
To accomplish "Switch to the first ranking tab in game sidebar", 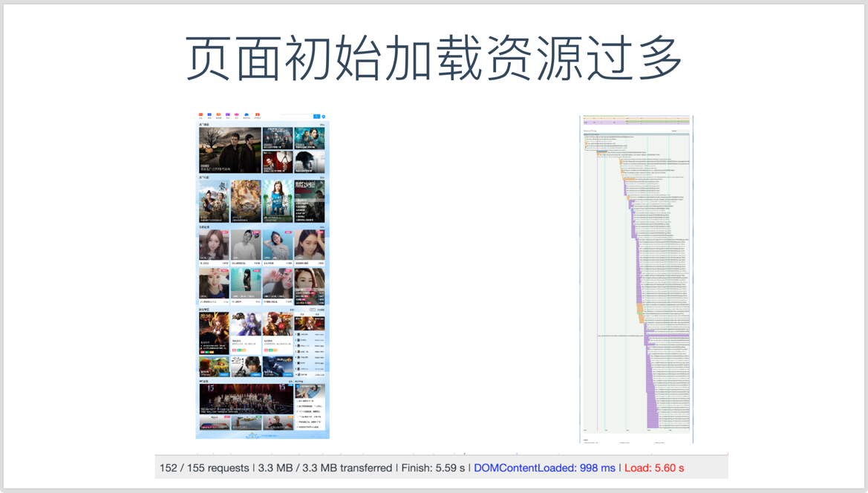I will click(x=301, y=314).
